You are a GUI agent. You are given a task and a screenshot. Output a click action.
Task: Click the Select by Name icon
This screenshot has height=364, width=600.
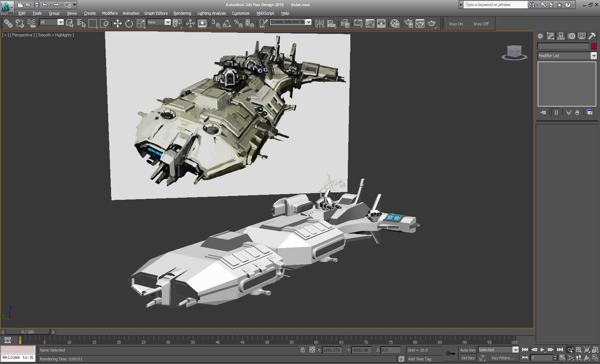tap(81, 24)
